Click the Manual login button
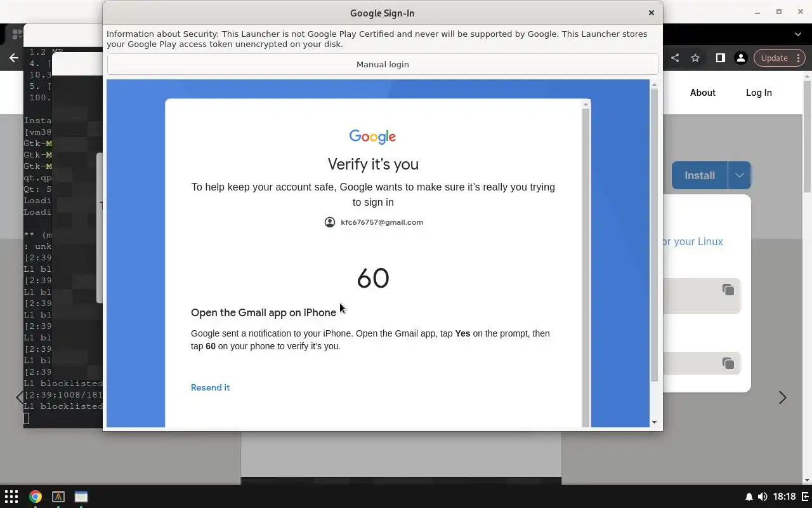The image size is (812, 508). [x=383, y=64]
